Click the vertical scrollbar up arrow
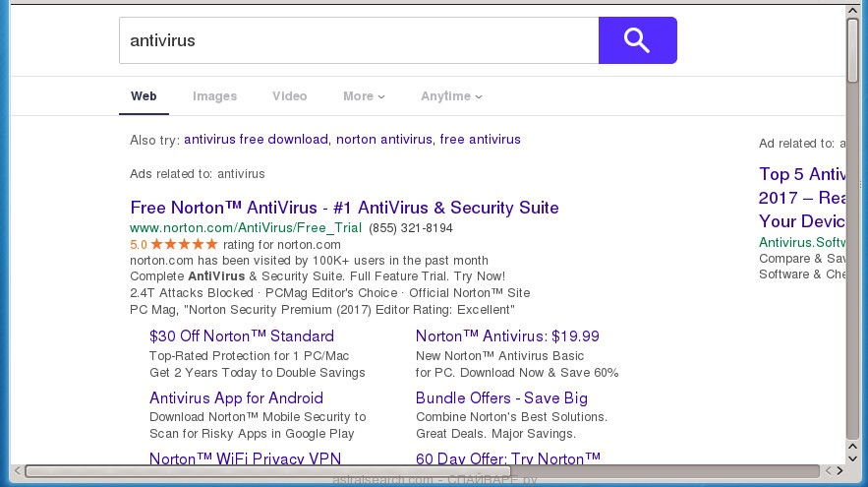Viewport: 868px width, 487px height. point(853,11)
